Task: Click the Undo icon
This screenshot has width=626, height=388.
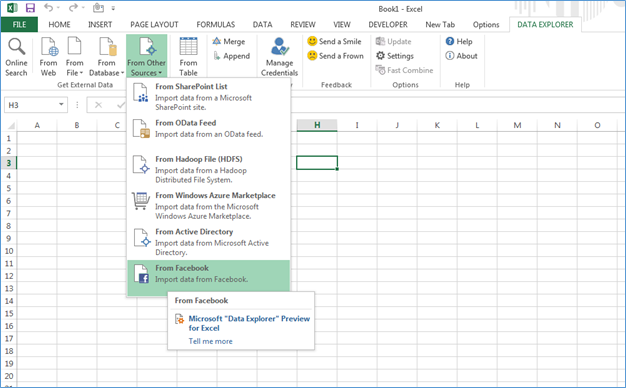Action: pos(48,8)
